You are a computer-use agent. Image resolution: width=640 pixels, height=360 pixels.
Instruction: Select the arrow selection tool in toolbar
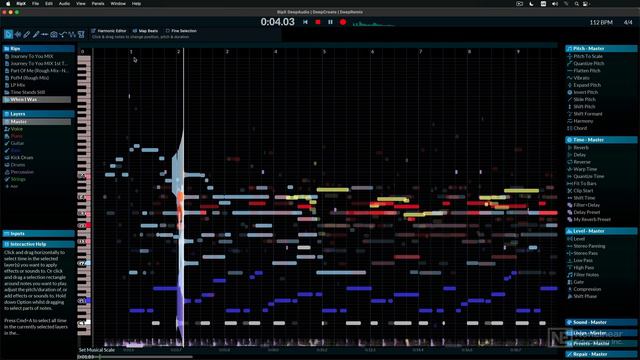pos(8,35)
